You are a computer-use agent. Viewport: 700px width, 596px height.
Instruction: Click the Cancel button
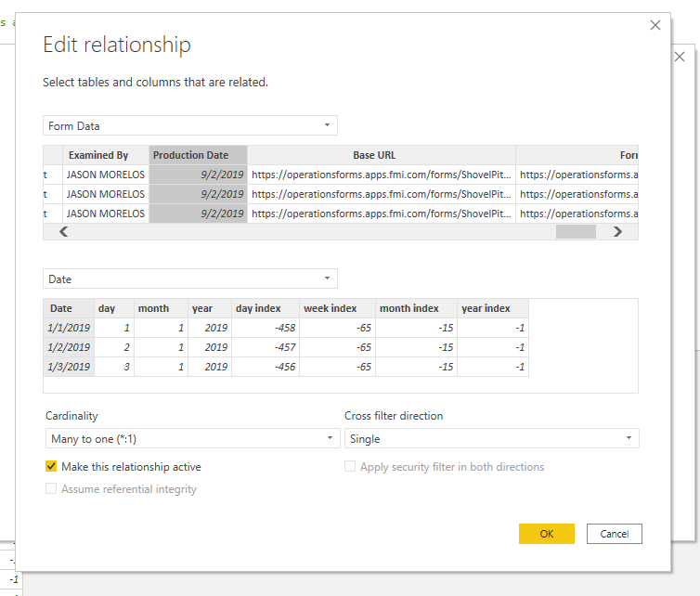point(615,534)
